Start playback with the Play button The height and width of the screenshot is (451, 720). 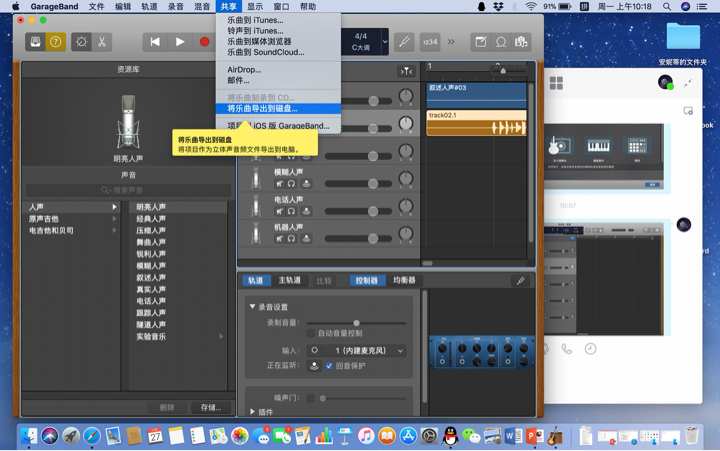pos(180,42)
